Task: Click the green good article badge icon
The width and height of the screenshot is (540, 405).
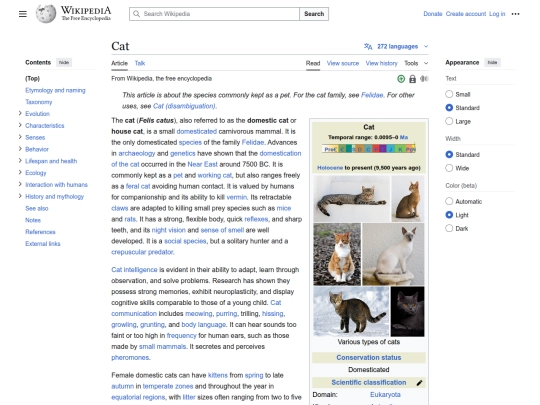Action: pyautogui.click(x=401, y=79)
